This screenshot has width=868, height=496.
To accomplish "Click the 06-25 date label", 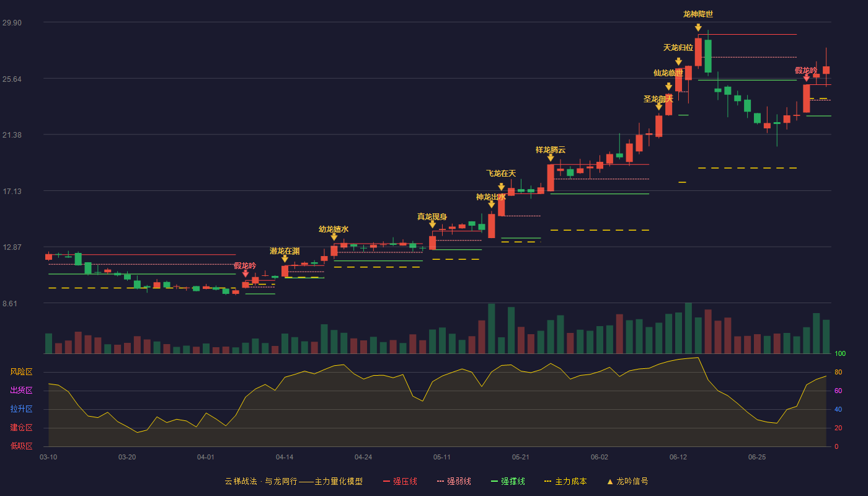I will click(757, 457).
